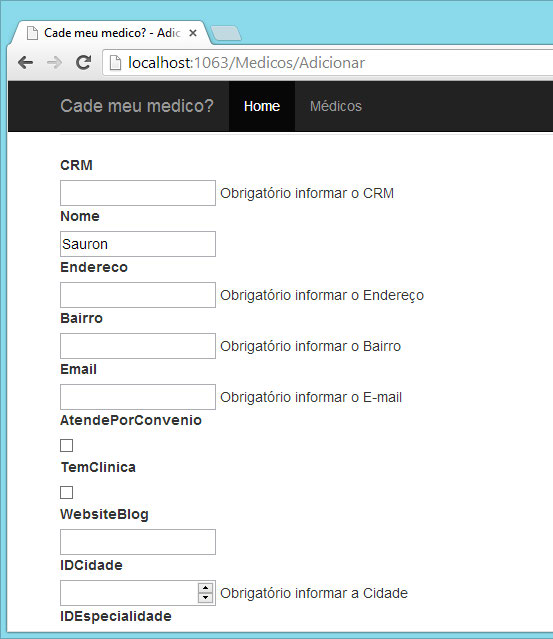Focus the address bar showing localhost:1063/Medicos/Adicionar
This screenshot has height=639, width=553.
pos(328,63)
